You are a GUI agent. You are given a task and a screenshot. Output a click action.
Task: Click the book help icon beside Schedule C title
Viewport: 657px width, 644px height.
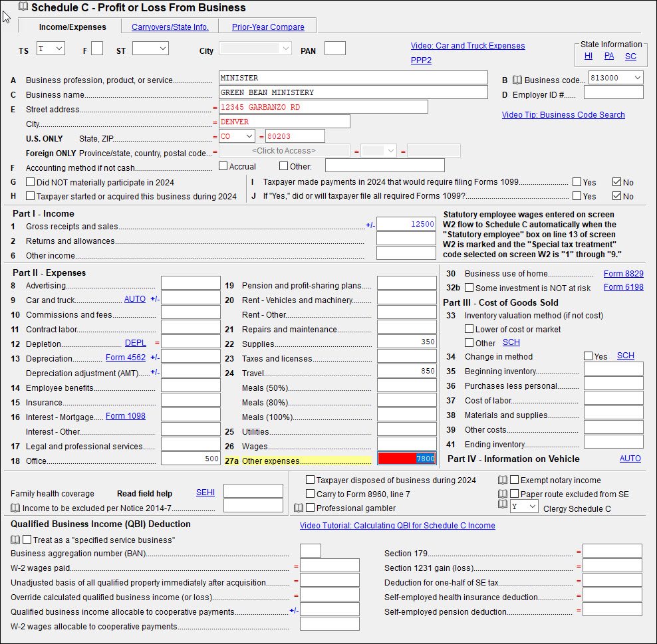[23, 7]
